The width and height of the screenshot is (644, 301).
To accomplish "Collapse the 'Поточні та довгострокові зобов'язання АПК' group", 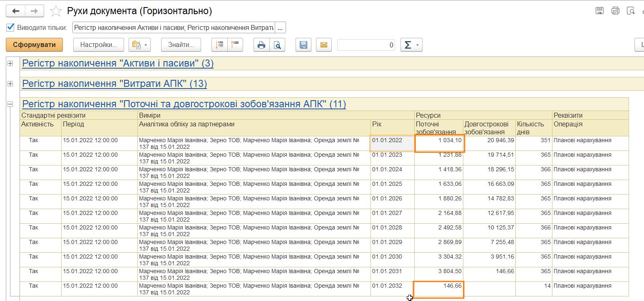I will [x=10, y=104].
